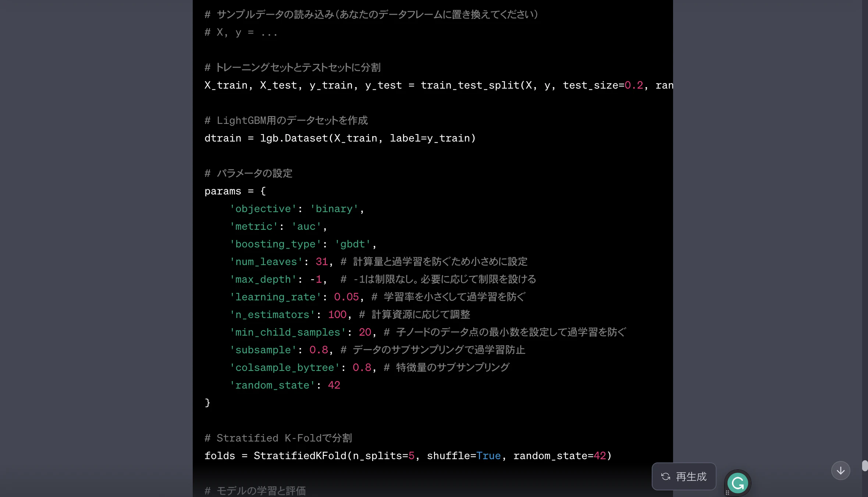The height and width of the screenshot is (497, 868).
Task: Click the 'サンプルデータの読み込み' comment line
Action: pos(371,15)
